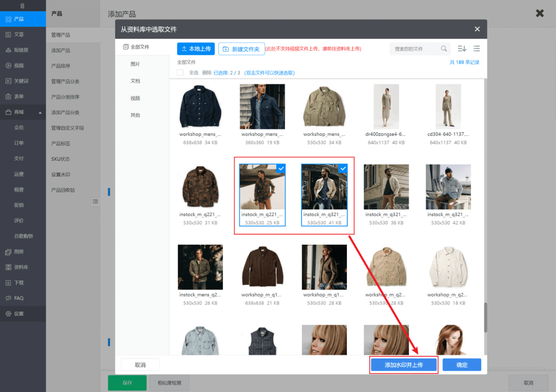Open the FAQ sidebar item

[18, 298]
